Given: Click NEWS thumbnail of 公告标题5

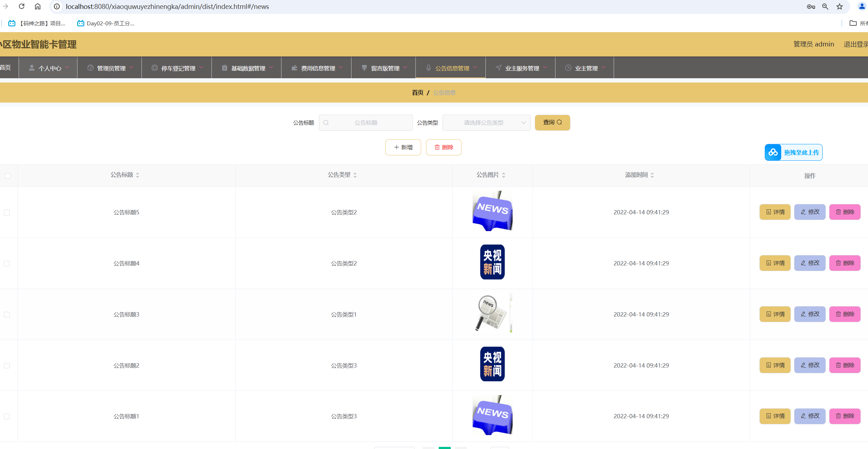Looking at the screenshot, I should click(492, 211).
